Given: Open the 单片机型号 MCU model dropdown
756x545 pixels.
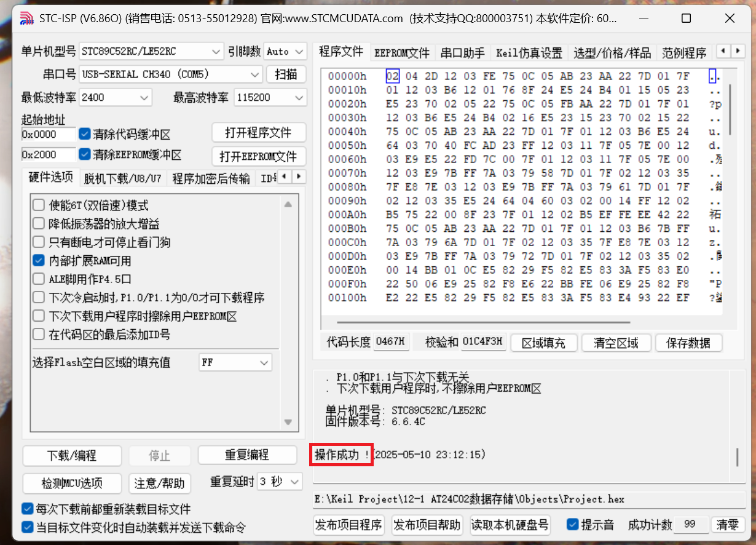Looking at the screenshot, I should point(151,51).
